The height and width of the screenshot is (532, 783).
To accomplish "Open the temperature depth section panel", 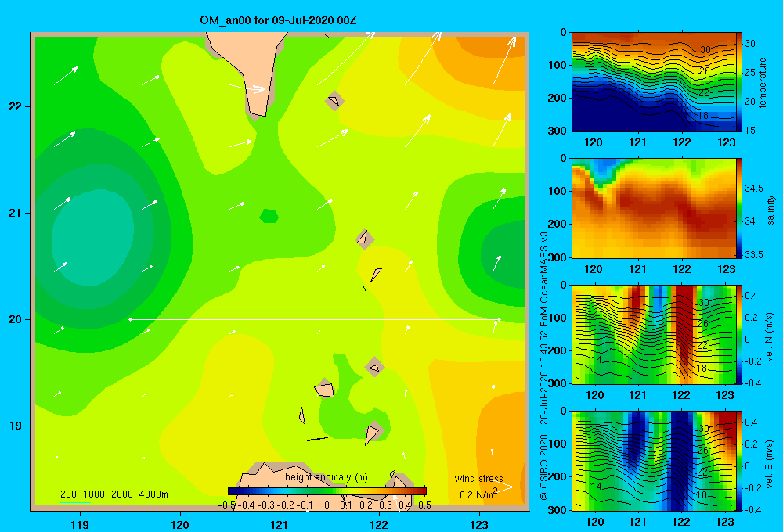I will click(654, 82).
